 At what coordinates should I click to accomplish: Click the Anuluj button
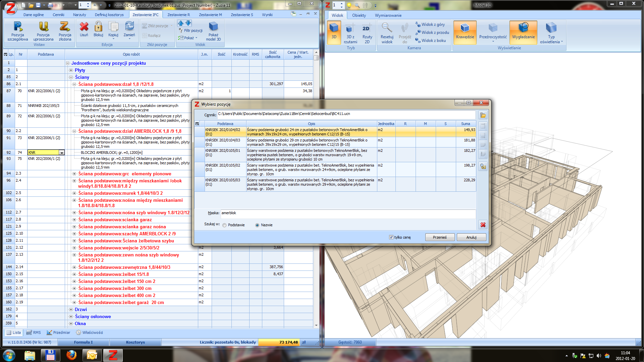pos(471,237)
